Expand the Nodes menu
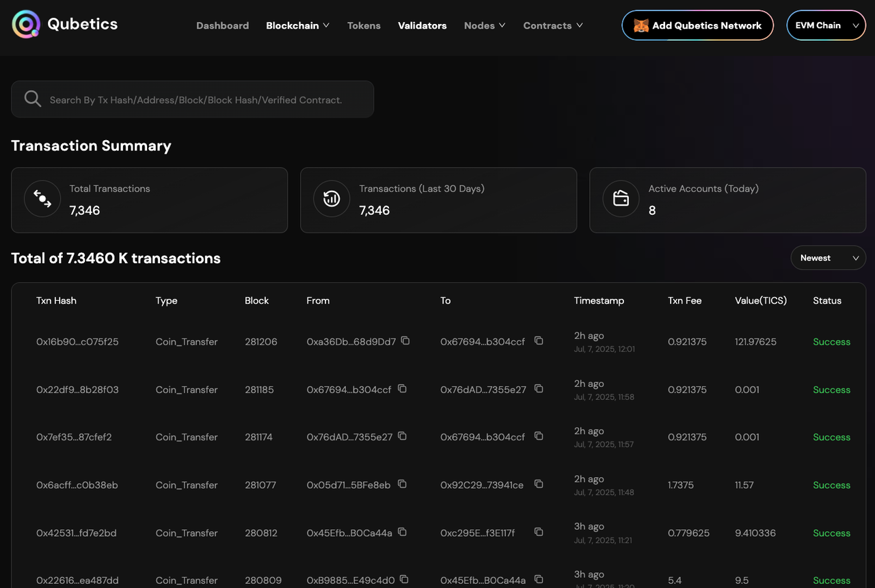 [485, 25]
